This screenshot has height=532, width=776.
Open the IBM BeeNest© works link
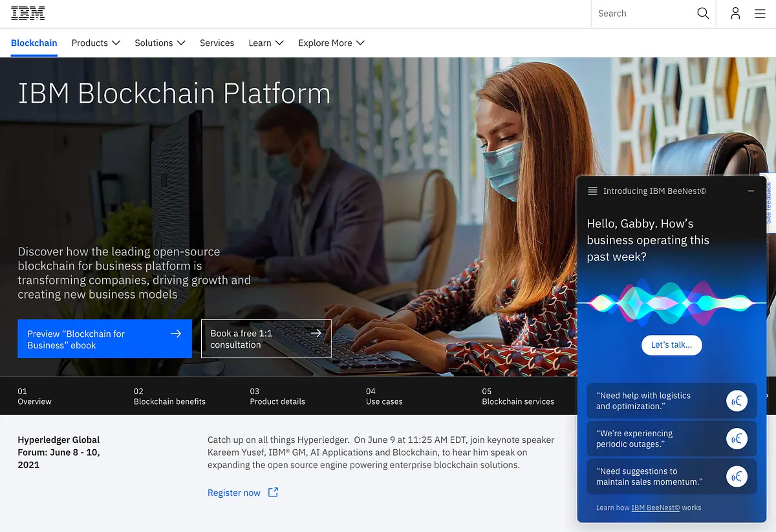coord(656,507)
